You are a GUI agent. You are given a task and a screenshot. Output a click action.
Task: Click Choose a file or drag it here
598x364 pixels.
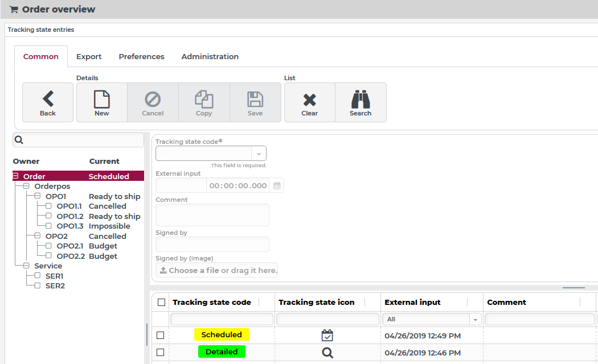(x=216, y=270)
